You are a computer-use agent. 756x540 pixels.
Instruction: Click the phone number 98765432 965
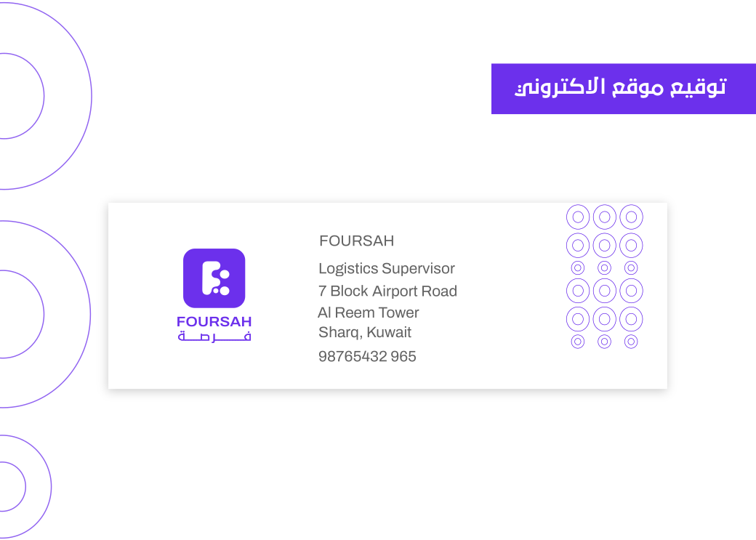click(x=367, y=356)
